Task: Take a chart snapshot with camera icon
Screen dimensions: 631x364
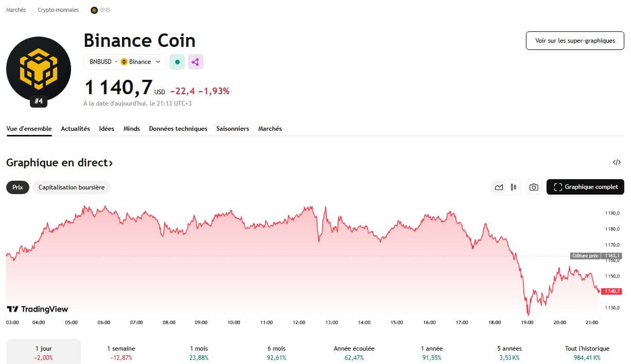Action: (x=534, y=187)
